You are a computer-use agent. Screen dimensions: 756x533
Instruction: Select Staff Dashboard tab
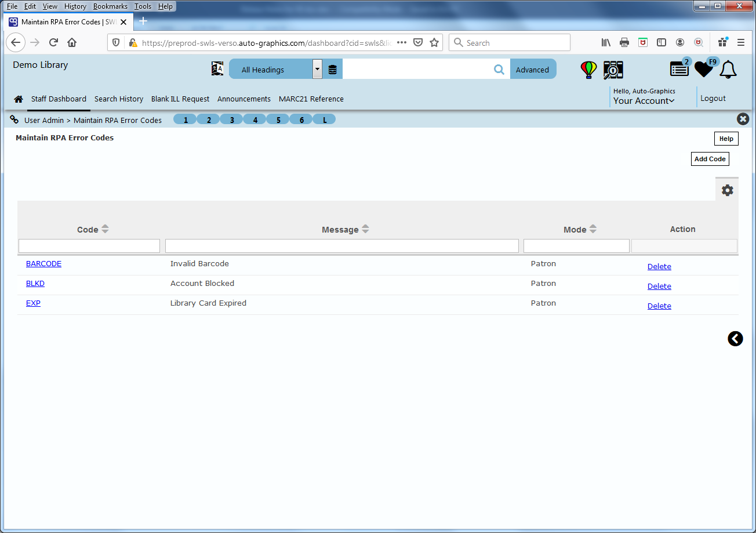pos(59,99)
